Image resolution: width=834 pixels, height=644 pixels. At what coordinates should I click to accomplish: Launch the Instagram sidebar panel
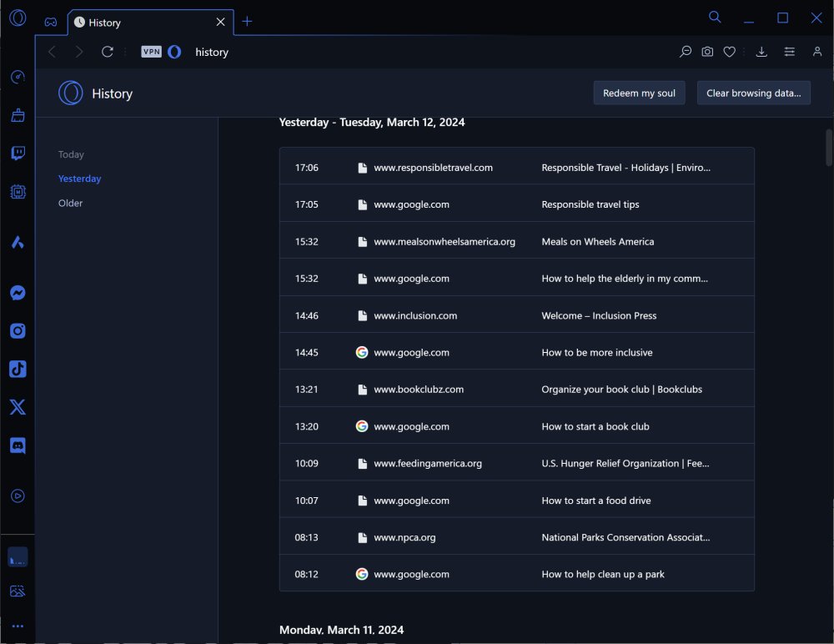(18, 331)
